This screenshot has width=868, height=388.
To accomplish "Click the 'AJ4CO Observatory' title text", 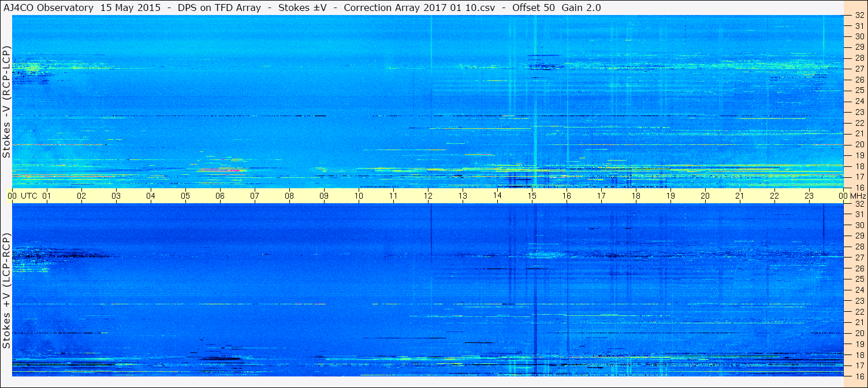I will point(49,8).
